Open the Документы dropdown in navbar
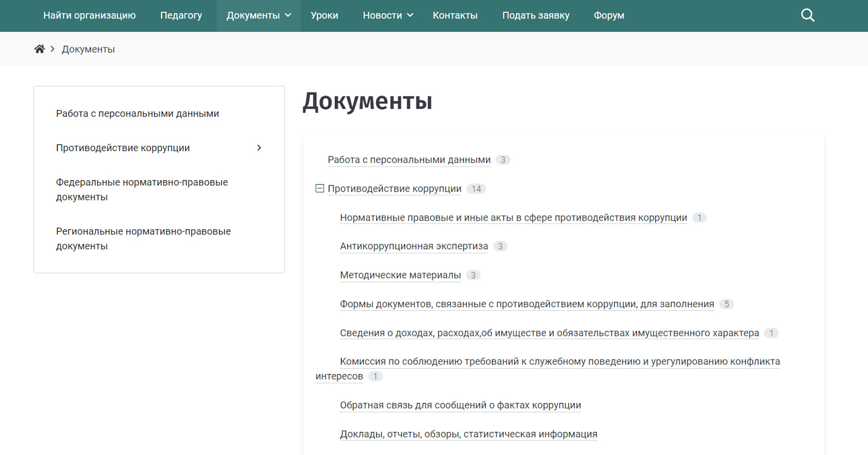The height and width of the screenshot is (455, 868). click(x=259, y=16)
